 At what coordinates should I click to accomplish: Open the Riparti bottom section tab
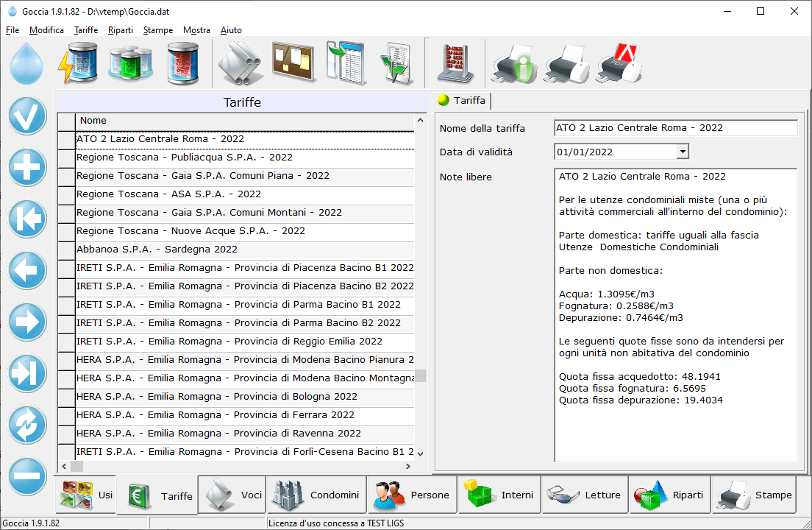click(x=670, y=495)
